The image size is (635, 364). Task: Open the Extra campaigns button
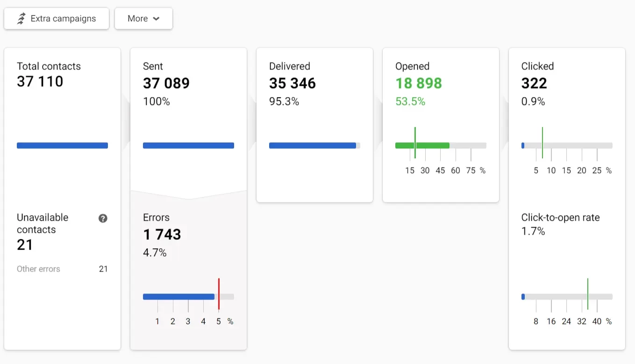pyautogui.click(x=57, y=19)
